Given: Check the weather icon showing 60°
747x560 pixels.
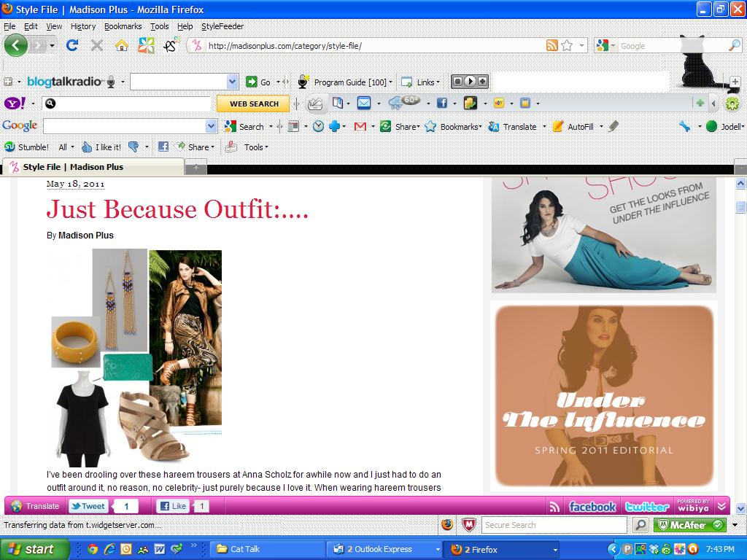Looking at the screenshot, I should click(x=404, y=102).
